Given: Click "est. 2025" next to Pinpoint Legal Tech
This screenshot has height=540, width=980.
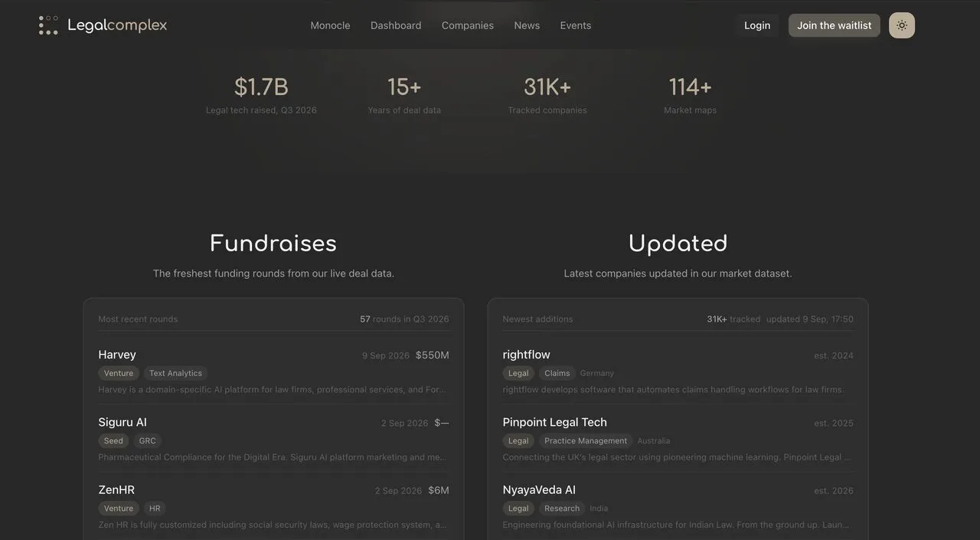Looking at the screenshot, I should pyautogui.click(x=834, y=423).
